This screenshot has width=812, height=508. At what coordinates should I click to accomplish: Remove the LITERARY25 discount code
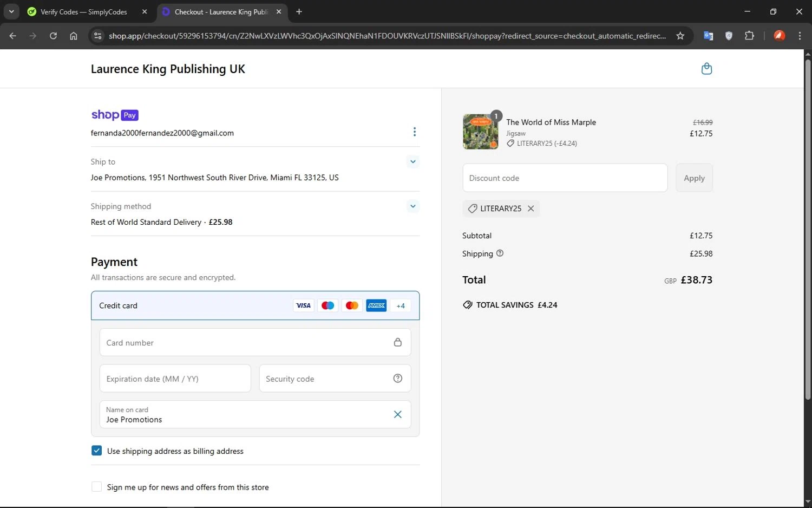click(531, 209)
